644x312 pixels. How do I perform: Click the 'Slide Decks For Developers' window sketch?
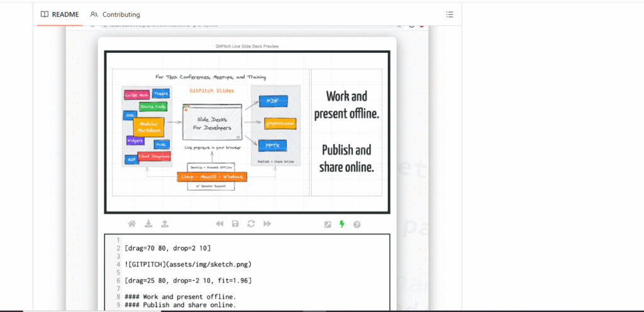pyautogui.click(x=213, y=123)
